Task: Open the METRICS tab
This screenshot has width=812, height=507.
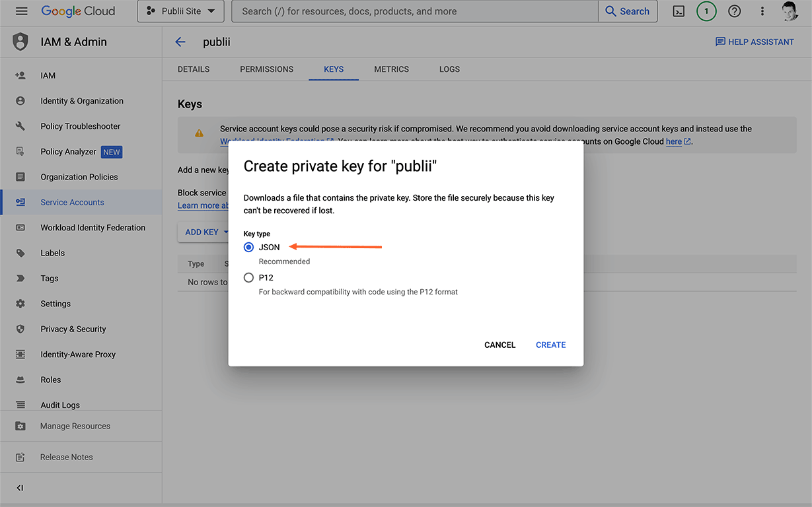Action: click(391, 69)
